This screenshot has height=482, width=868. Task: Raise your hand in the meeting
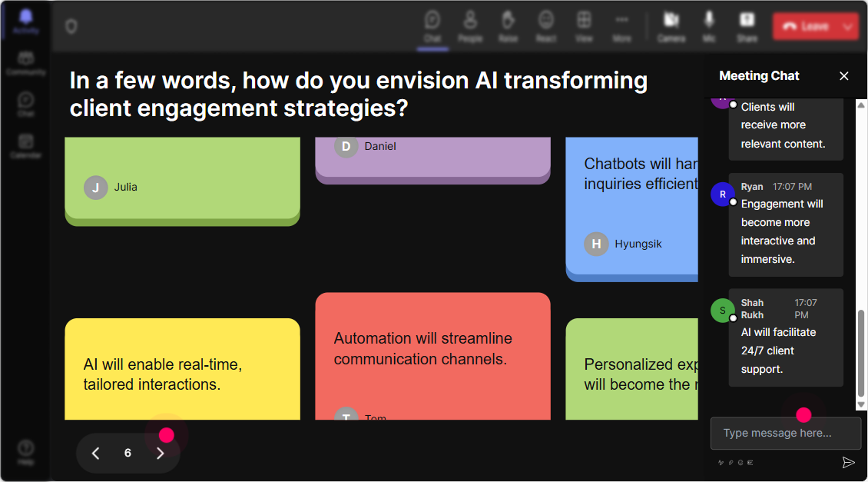(x=509, y=26)
